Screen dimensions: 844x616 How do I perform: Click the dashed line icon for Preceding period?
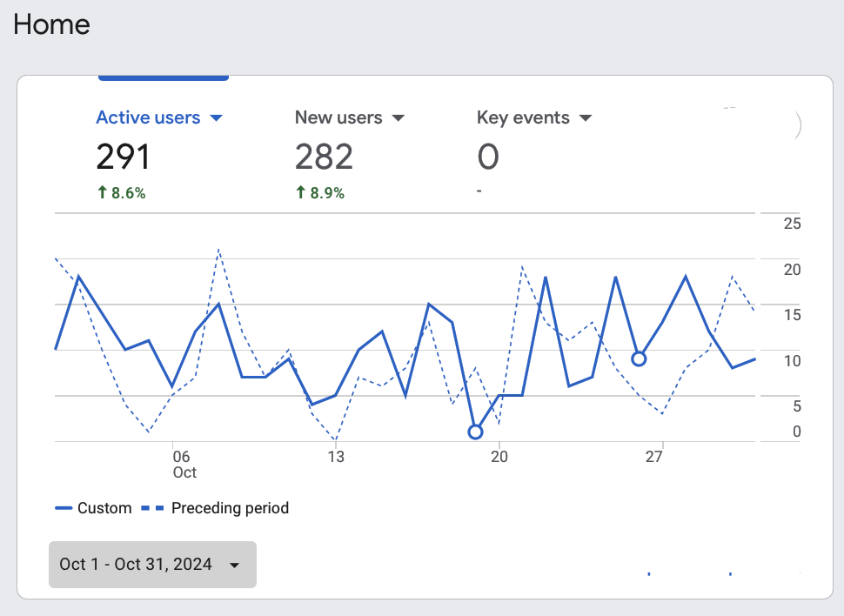(x=153, y=508)
